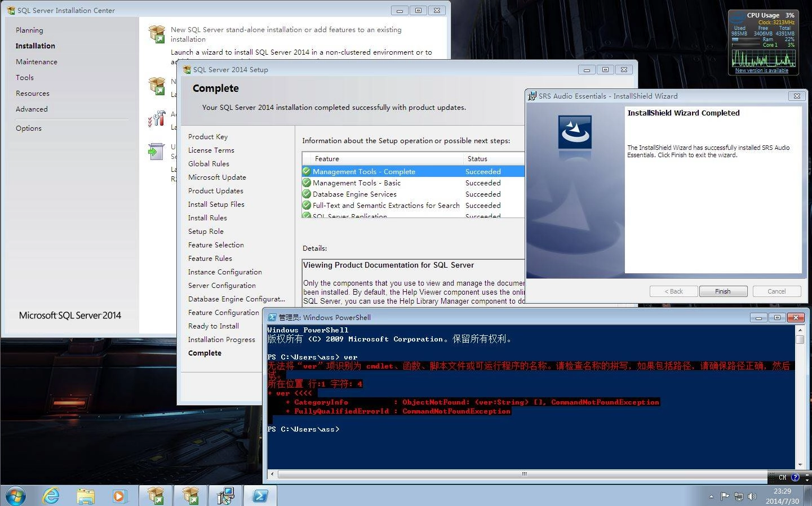812x506 pixels.
Task: Click the language bar help icon
Action: (795, 477)
